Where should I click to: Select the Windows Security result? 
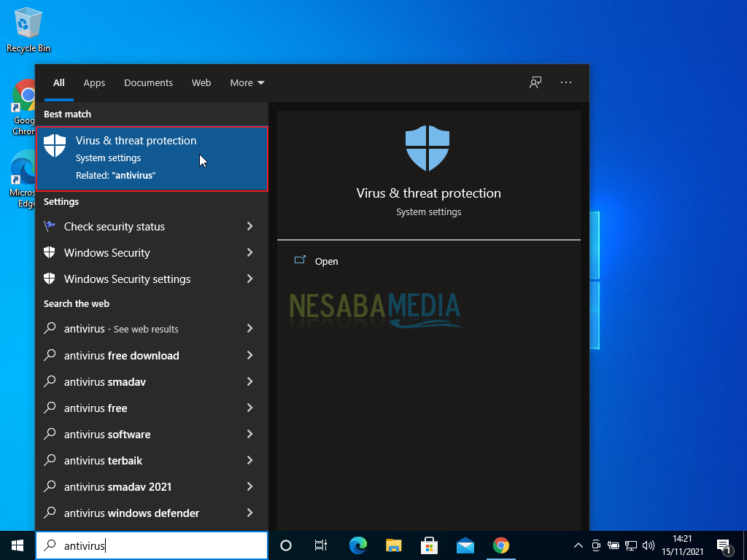click(152, 253)
